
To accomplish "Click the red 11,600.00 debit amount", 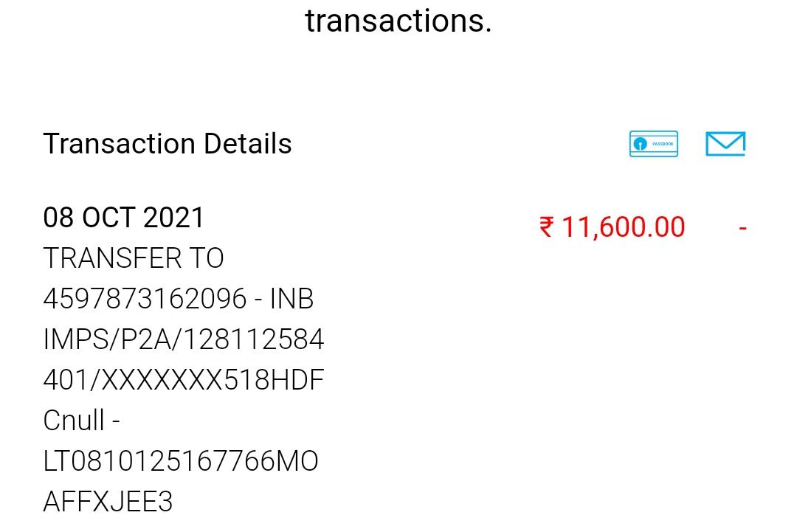I will (x=624, y=227).
